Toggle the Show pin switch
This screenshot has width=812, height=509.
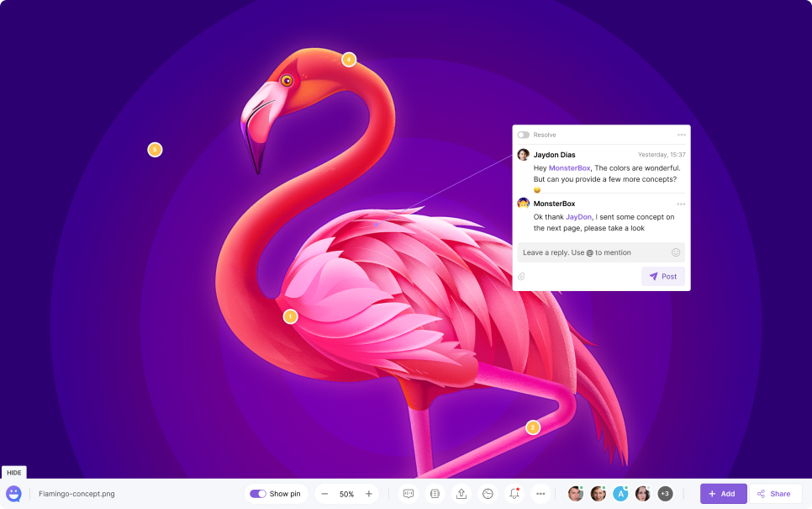[x=258, y=494]
